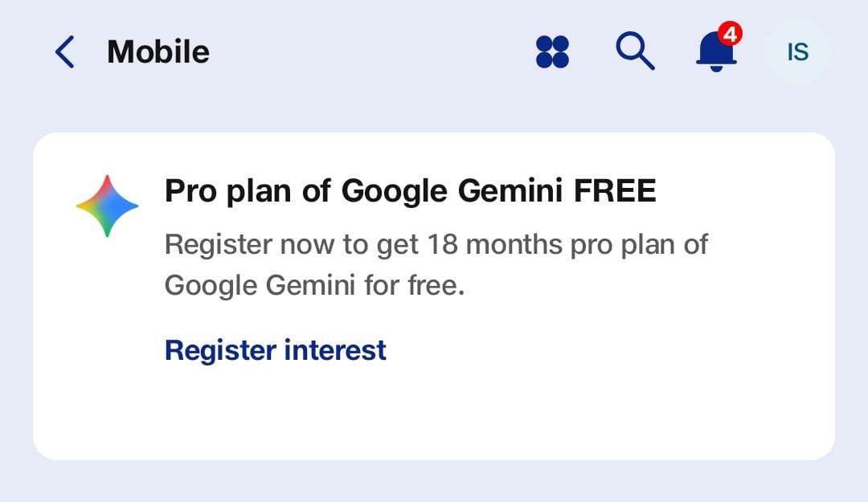868x502 pixels.
Task: View the 4 unread notifications badge
Action: 733,35
